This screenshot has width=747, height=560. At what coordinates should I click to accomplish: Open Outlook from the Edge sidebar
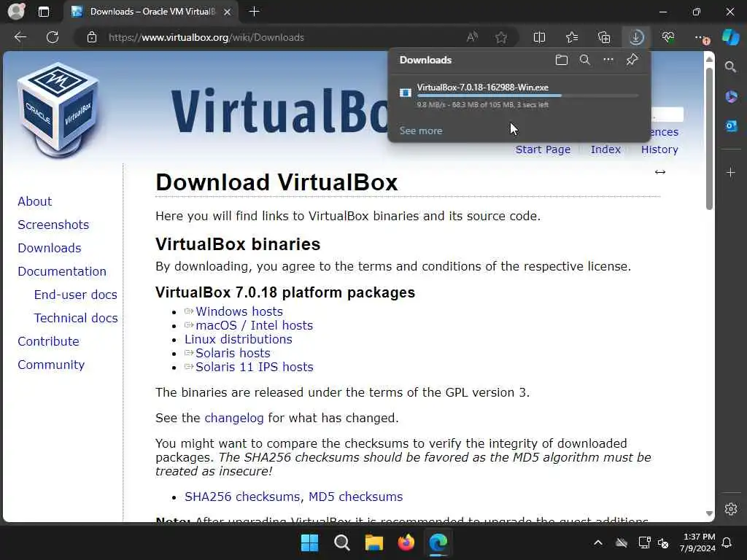click(x=731, y=125)
